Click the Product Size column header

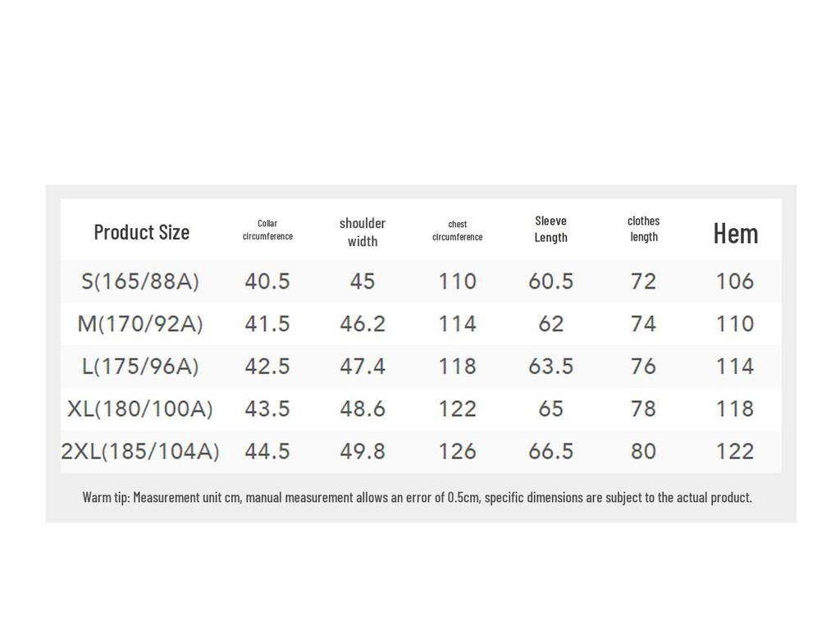(141, 232)
